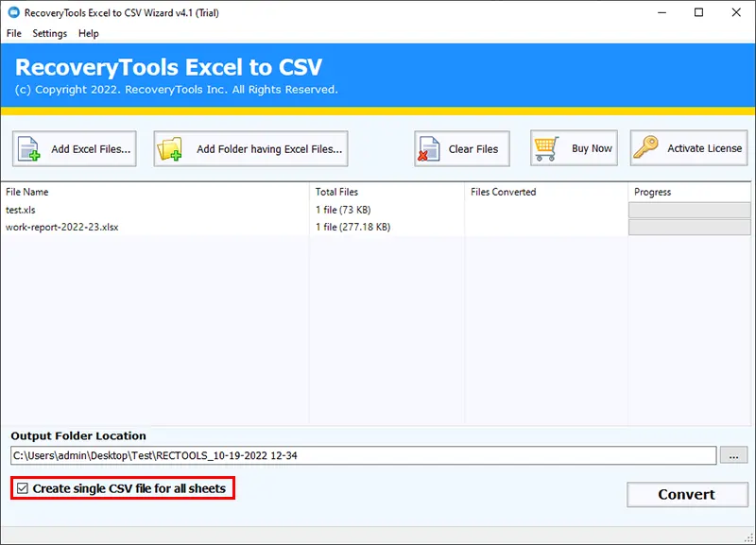
Task: Select test.xls in the file list
Action: [21, 210]
